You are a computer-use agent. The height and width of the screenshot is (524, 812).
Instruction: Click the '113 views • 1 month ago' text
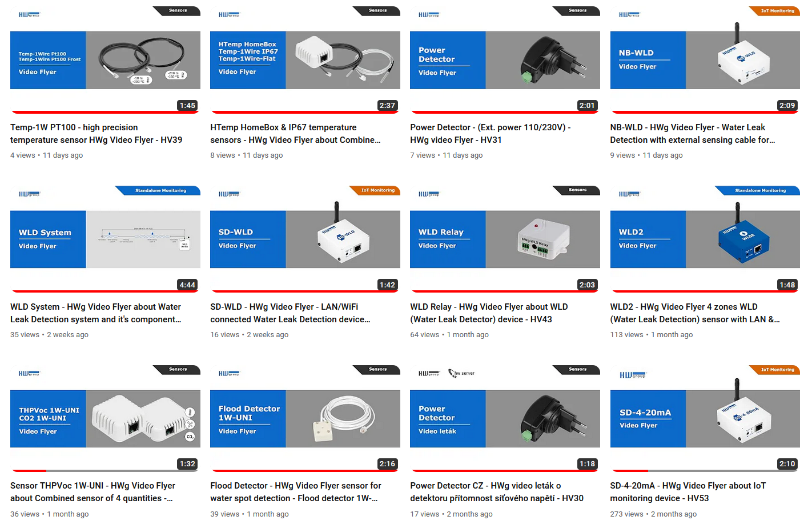pyautogui.click(x=651, y=335)
